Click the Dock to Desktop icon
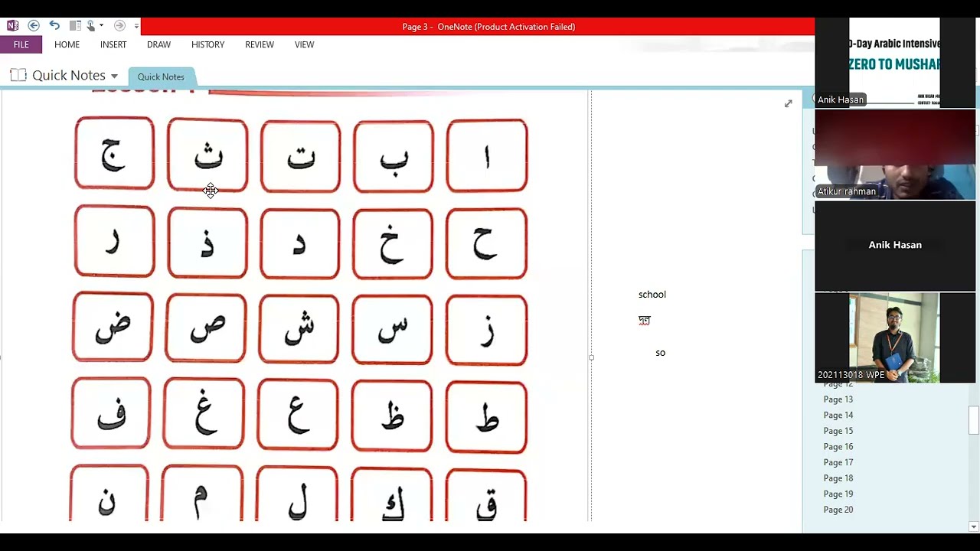Viewport: 980px width, 551px height. coord(75,26)
